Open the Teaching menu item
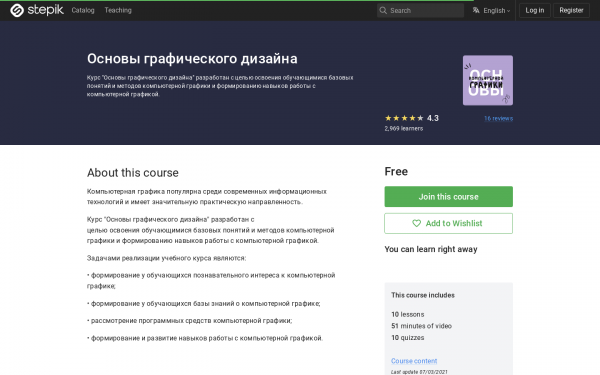Viewport: 600px width, 375px height. coord(118,10)
